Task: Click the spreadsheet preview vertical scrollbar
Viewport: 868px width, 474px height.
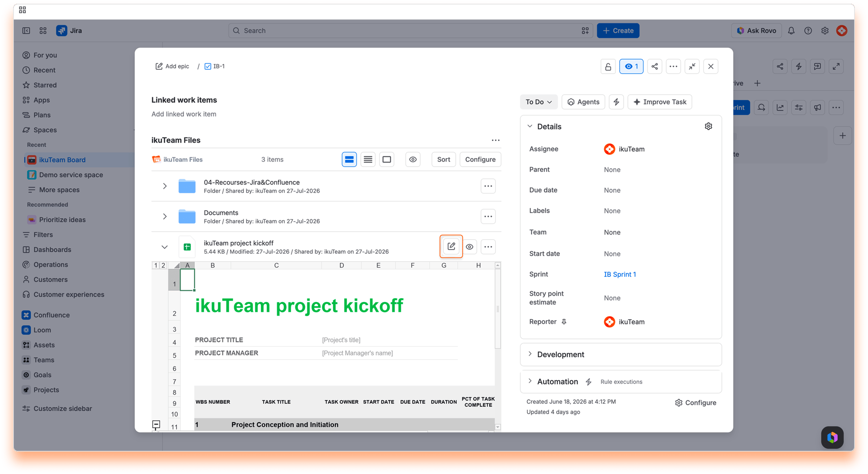Action: tap(498, 309)
